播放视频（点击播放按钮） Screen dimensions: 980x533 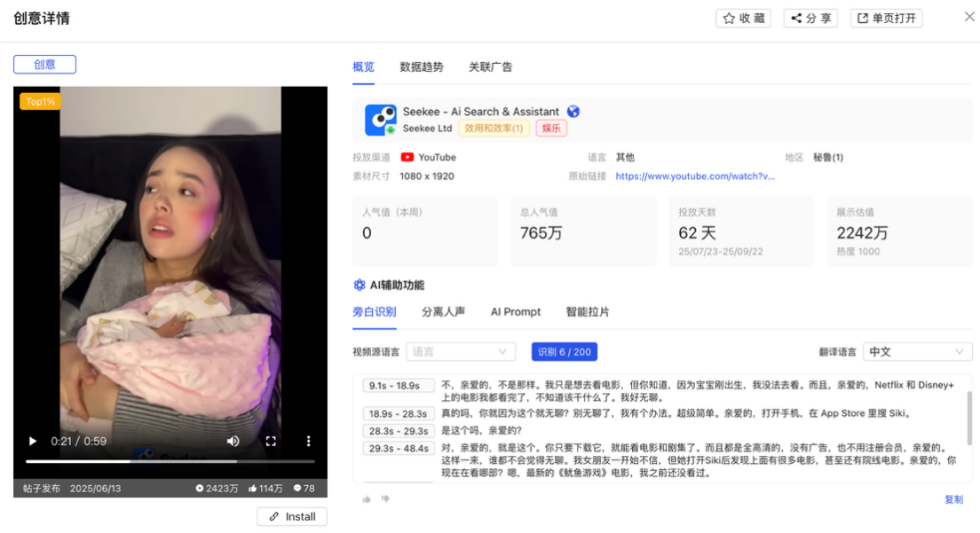(x=32, y=440)
